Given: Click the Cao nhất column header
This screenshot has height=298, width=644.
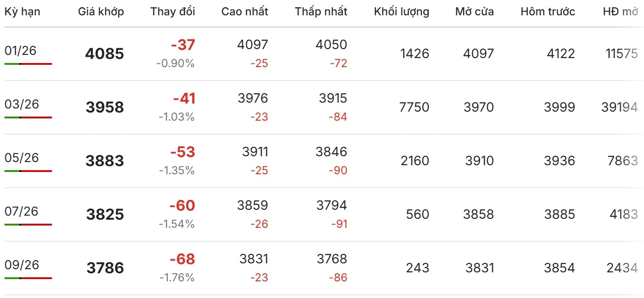Looking at the screenshot, I should [x=245, y=12].
